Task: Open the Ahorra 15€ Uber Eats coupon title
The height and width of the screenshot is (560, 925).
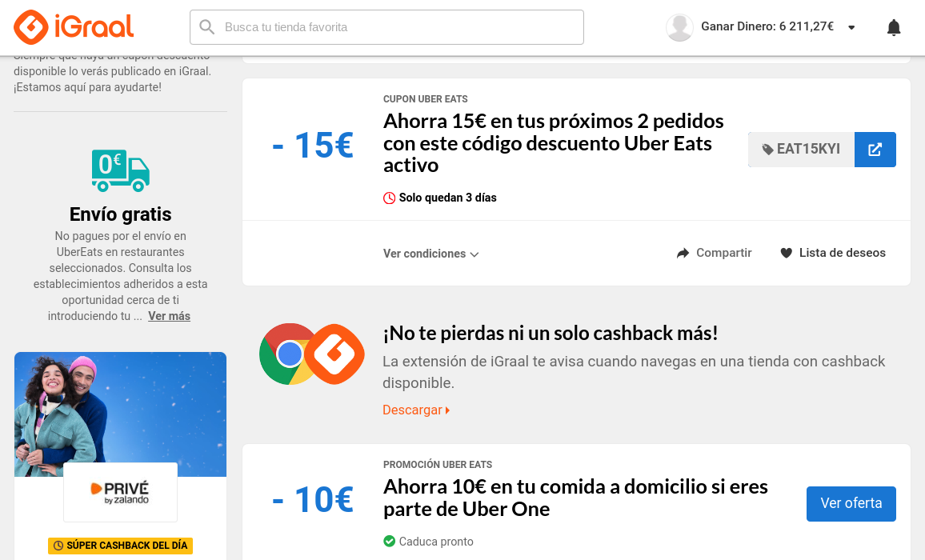Action: click(x=553, y=143)
